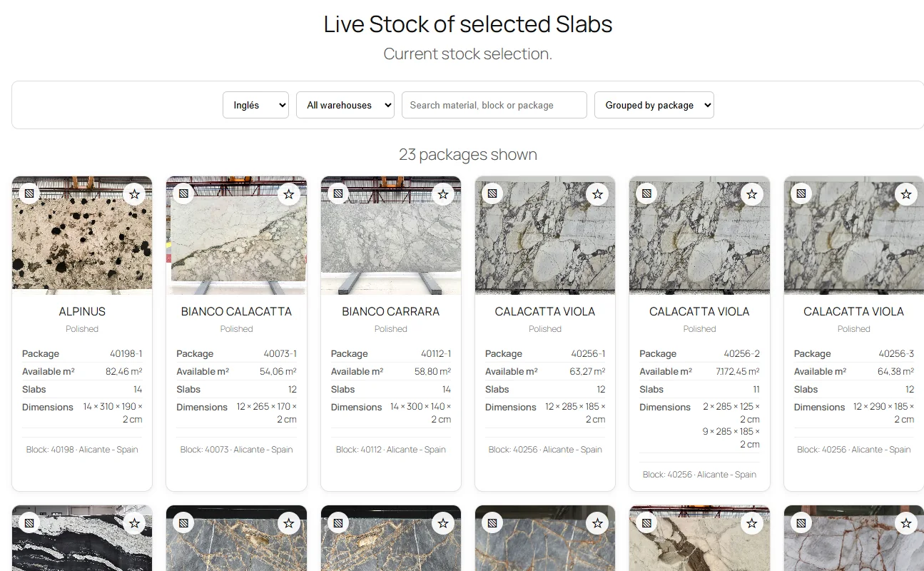
Task: Click the texture icon on BIANCO CARRARA card
Action: 338,193
